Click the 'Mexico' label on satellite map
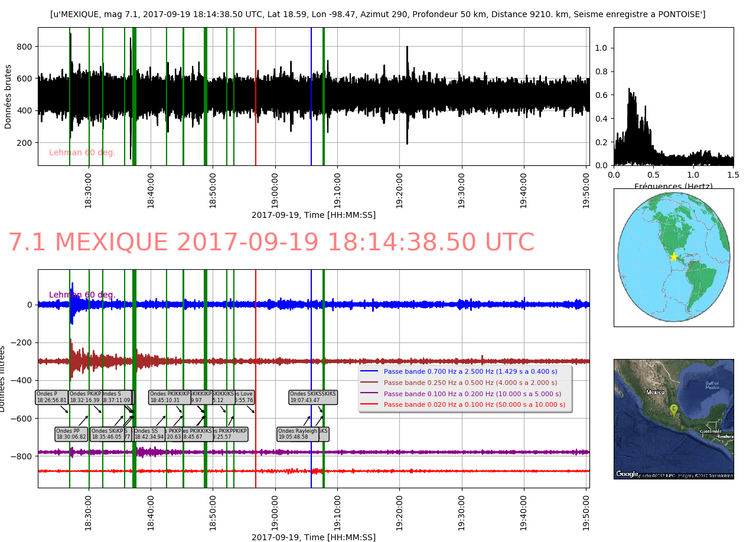This screenshot has height=542, width=756. (655, 393)
